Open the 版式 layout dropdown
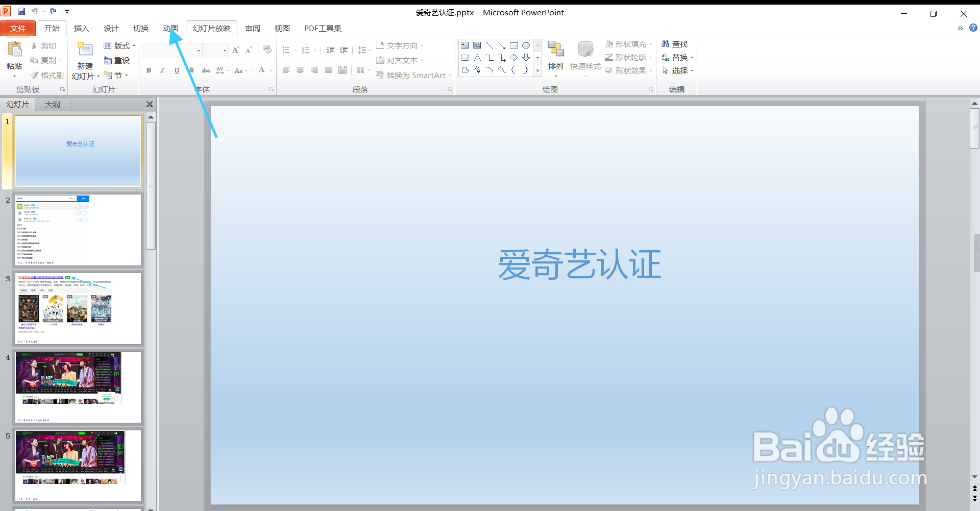The image size is (980, 511). (119, 46)
